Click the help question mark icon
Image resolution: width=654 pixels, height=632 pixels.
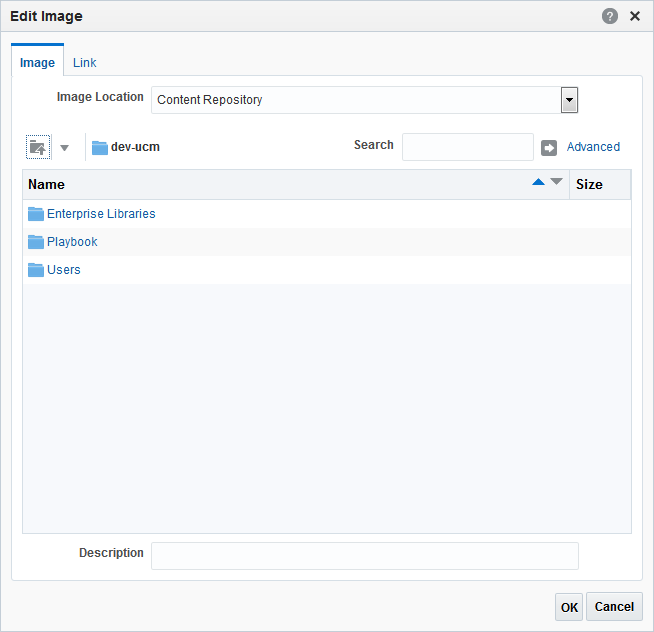coord(610,16)
